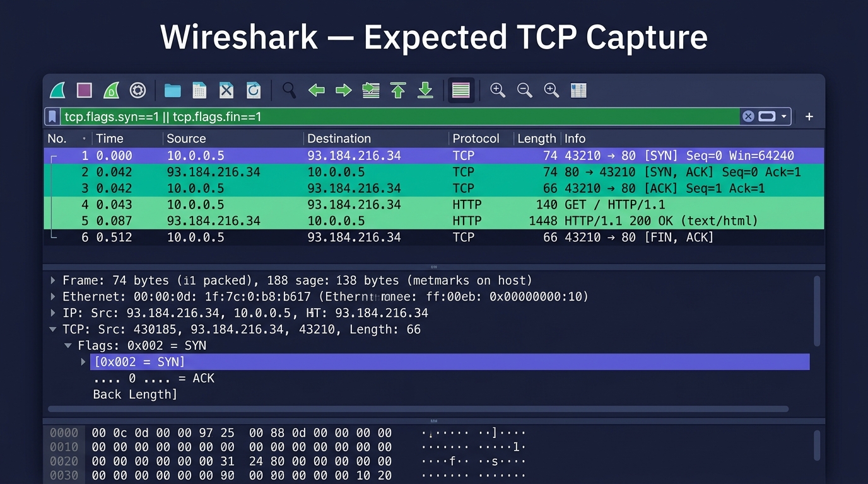Screen dimensions: 868x484
Task: Apply the display filter rectangle button
Action: pyautogui.click(x=767, y=117)
